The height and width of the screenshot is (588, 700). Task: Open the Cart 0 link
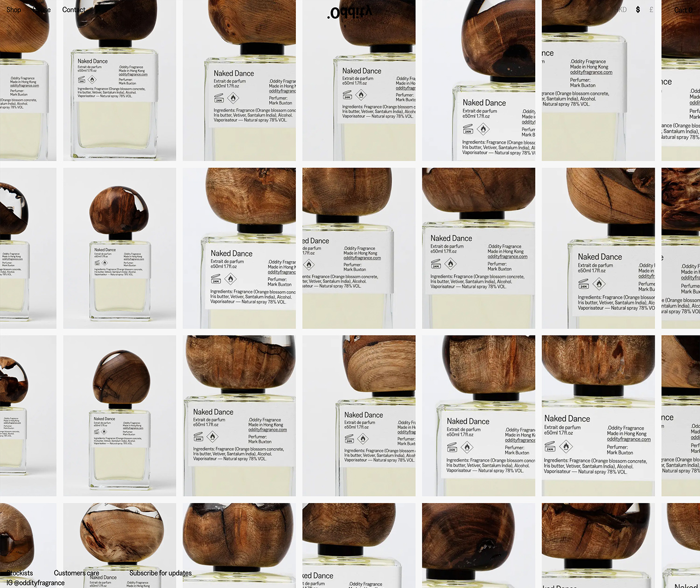pyautogui.click(x=683, y=10)
